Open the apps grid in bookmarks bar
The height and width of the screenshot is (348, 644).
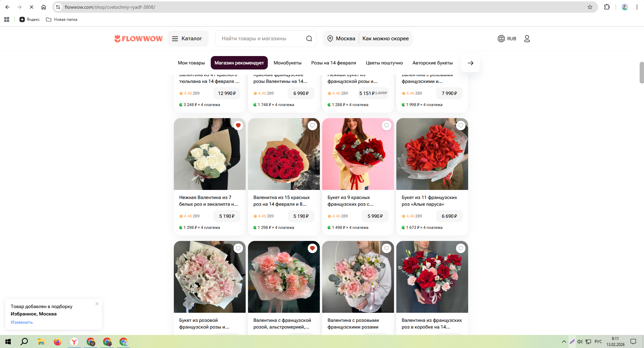(7, 19)
